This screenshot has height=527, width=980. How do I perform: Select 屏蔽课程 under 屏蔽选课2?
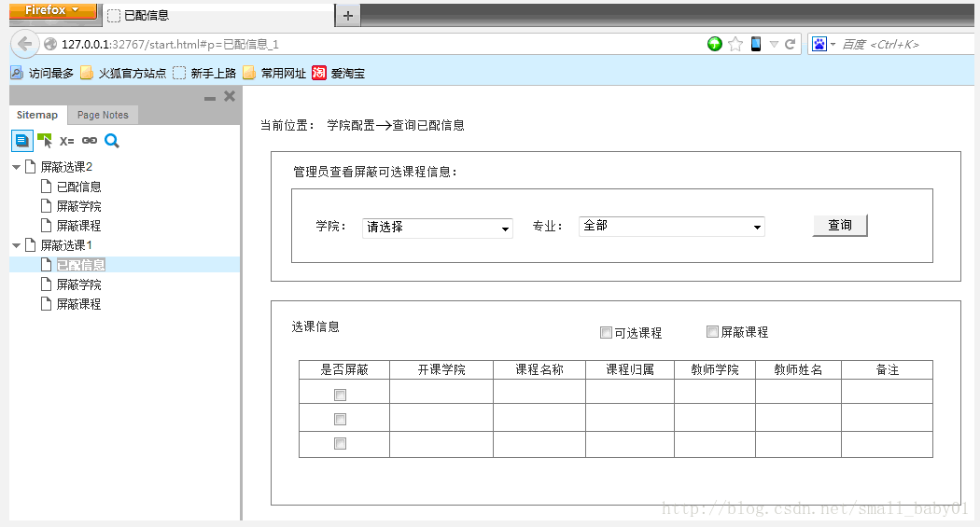pos(78,226)
